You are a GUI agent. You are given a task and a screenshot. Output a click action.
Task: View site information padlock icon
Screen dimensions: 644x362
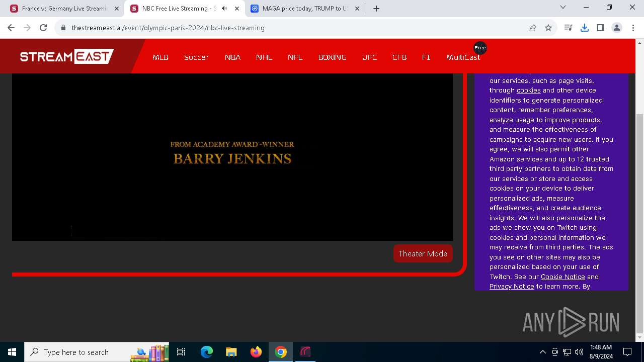click(63, 28)
